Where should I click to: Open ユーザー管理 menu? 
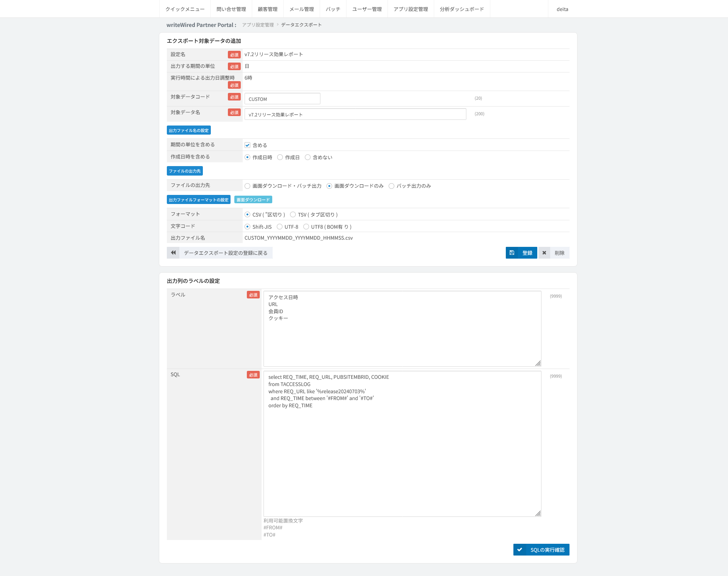click(367, 9)
